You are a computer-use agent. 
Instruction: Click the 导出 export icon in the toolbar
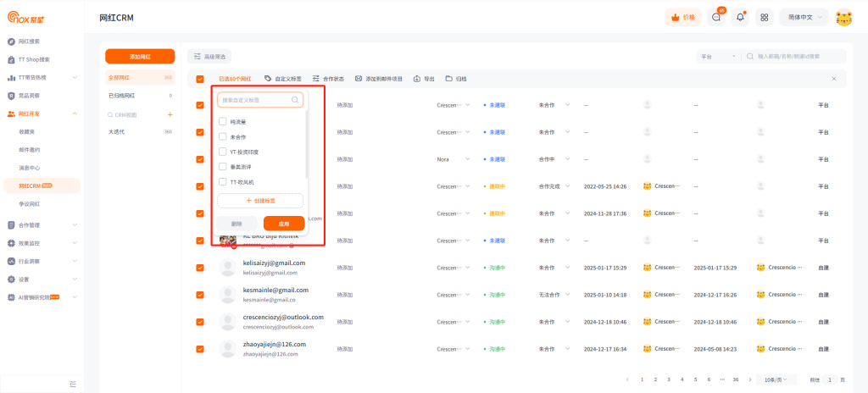(417, 79)
